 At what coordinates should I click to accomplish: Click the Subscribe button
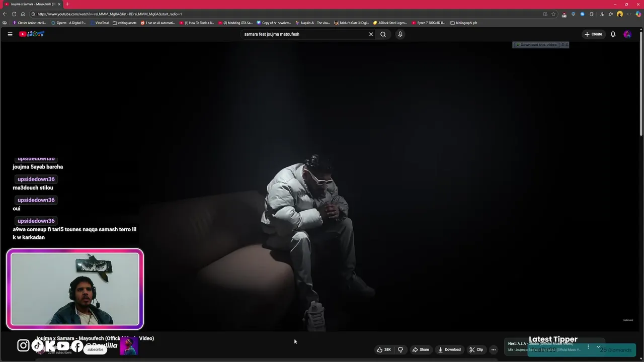(x=95, y=349)
